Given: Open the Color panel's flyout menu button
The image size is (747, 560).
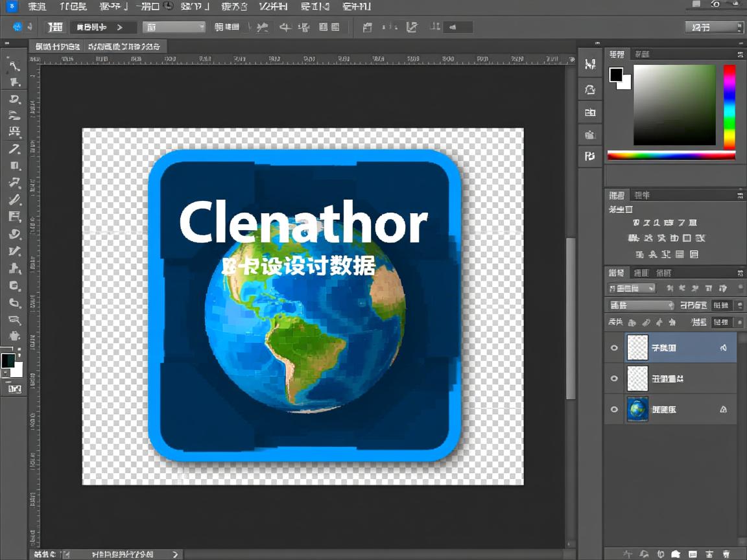Looking at the screenshot, I should click(740, 54).
